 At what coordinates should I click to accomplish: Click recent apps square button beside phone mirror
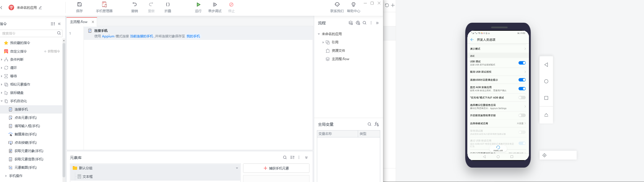(x=546, y=98)
